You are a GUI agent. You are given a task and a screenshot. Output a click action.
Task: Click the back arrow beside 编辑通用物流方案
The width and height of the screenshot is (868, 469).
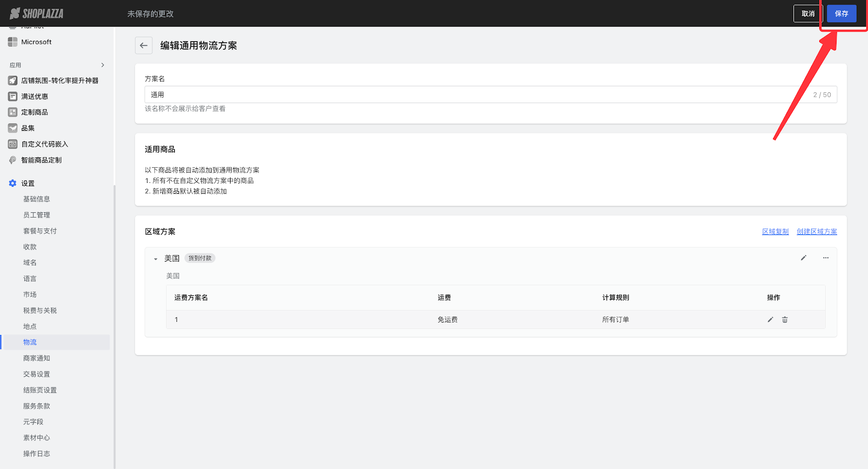pyautogui.click(x=143, y=46)
